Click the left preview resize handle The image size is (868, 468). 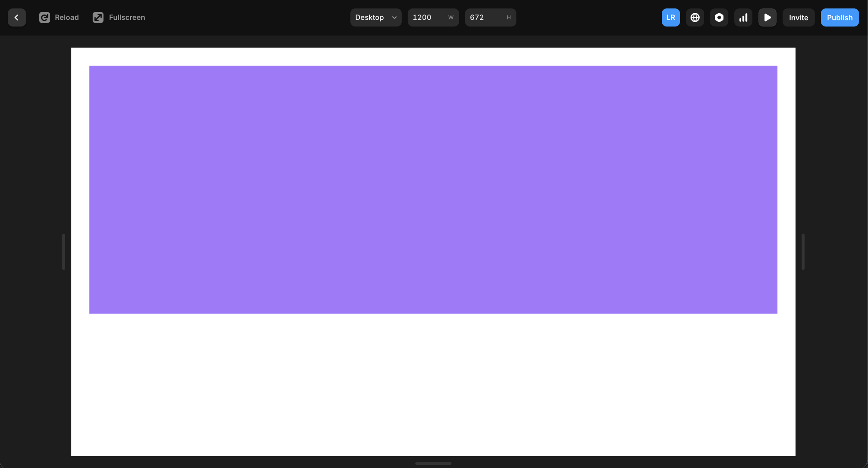click(64, 252)
